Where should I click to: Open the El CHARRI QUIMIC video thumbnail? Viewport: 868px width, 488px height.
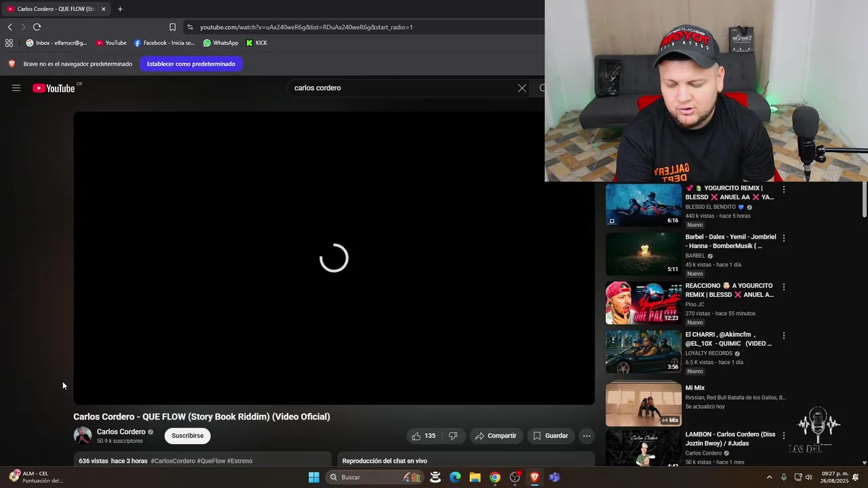click(644, 351)
